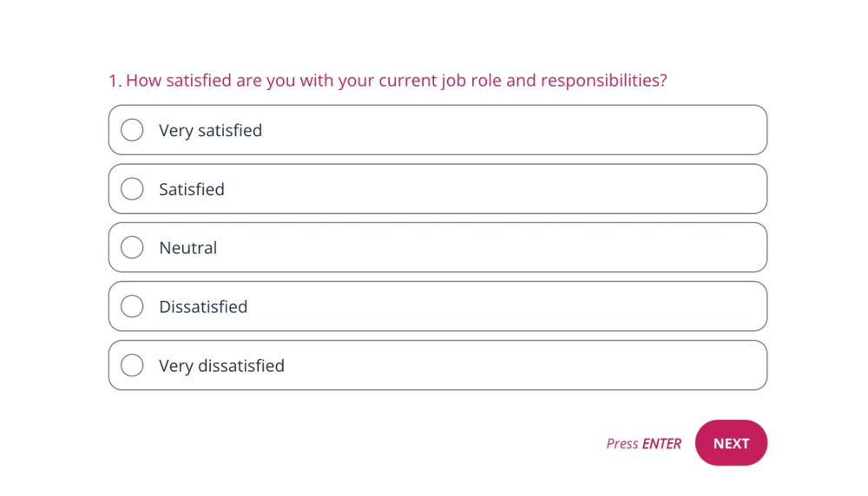This screenshot has width=868, height=496.
Task: Click empty space inside Very satisfied option box
Action: pos(521,130)
